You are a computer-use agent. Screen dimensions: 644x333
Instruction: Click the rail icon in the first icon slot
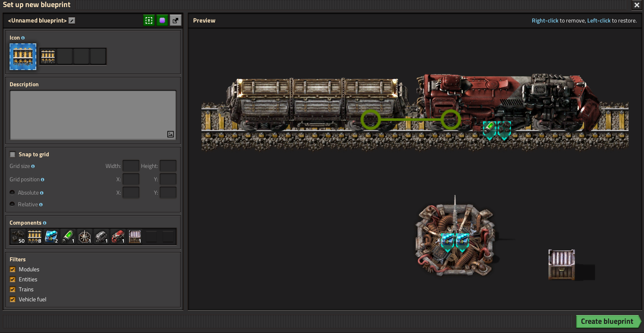pos(48,56)
